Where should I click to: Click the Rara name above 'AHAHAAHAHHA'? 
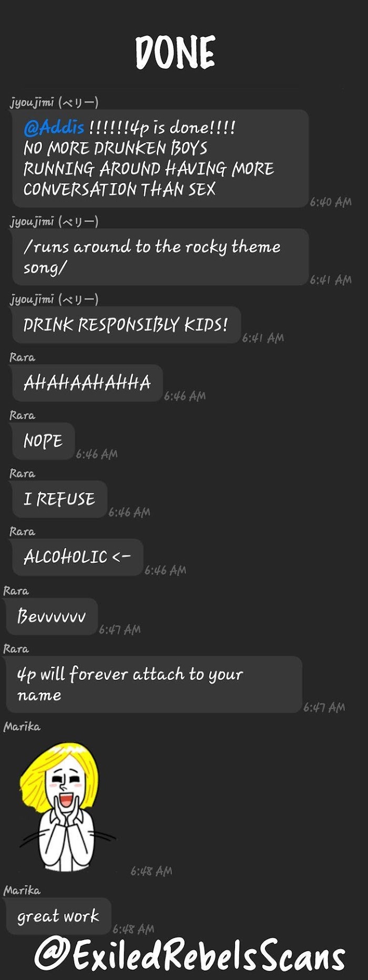pos(22,357)
